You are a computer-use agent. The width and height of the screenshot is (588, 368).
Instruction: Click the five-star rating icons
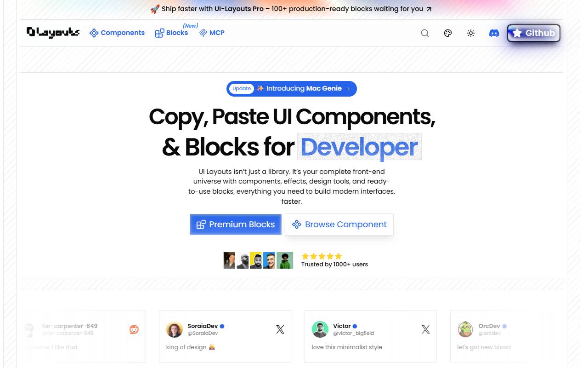tap(322, 256)
